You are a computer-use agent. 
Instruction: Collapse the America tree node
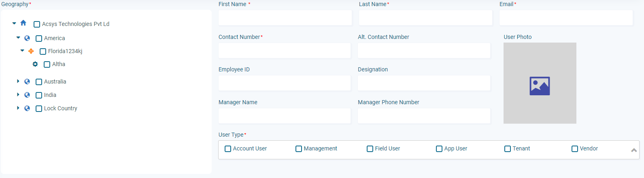pyautogui.click(x=18, y=37)
